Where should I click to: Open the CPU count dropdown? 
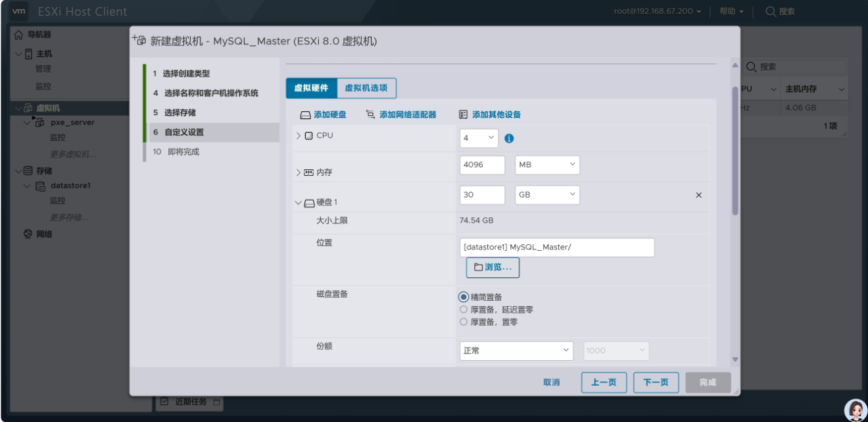click(x=479, y=138)
